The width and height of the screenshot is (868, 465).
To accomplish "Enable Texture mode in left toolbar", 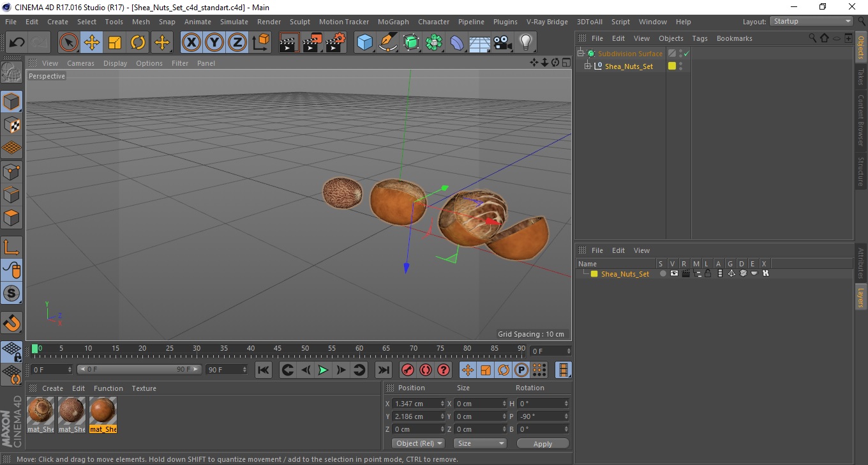I will point(12,125).
